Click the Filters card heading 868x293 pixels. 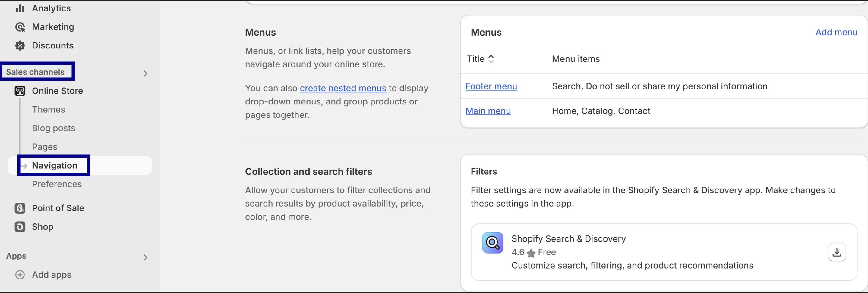coord(484,172)
